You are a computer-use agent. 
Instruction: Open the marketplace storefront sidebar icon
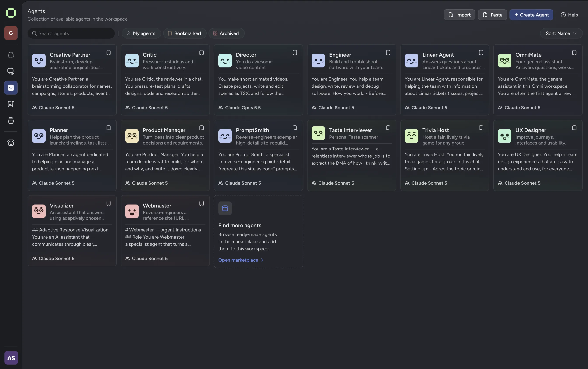pos(11,143)
